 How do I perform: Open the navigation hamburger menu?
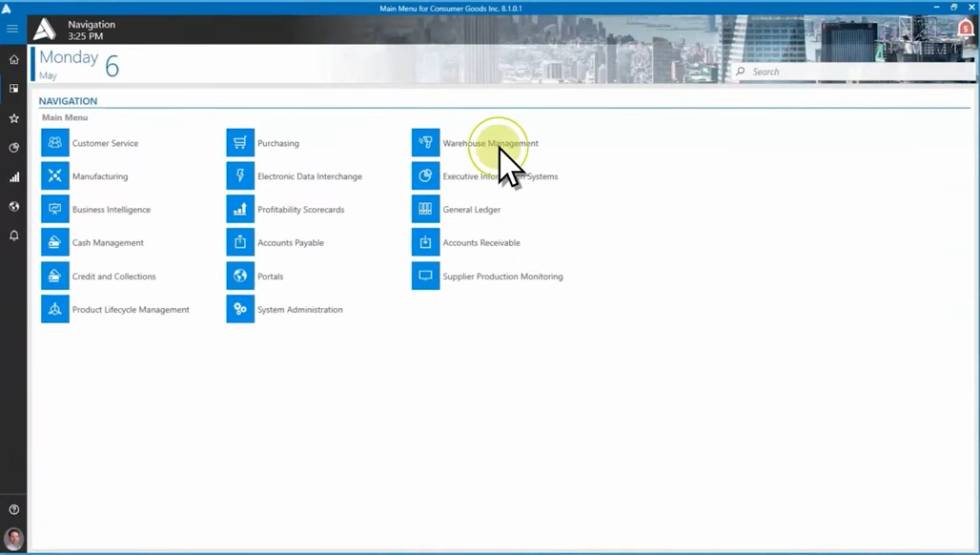tap(12, 28)
